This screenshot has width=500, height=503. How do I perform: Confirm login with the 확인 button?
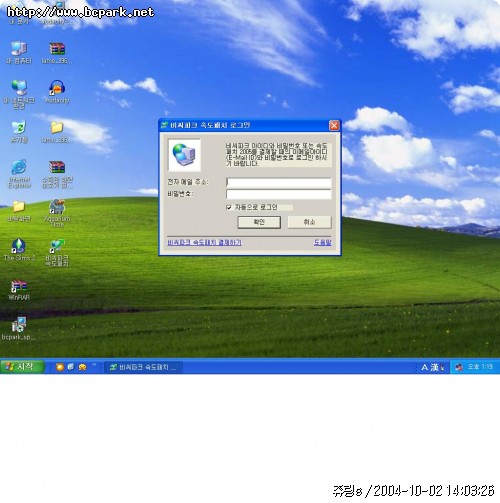[259, 222]
